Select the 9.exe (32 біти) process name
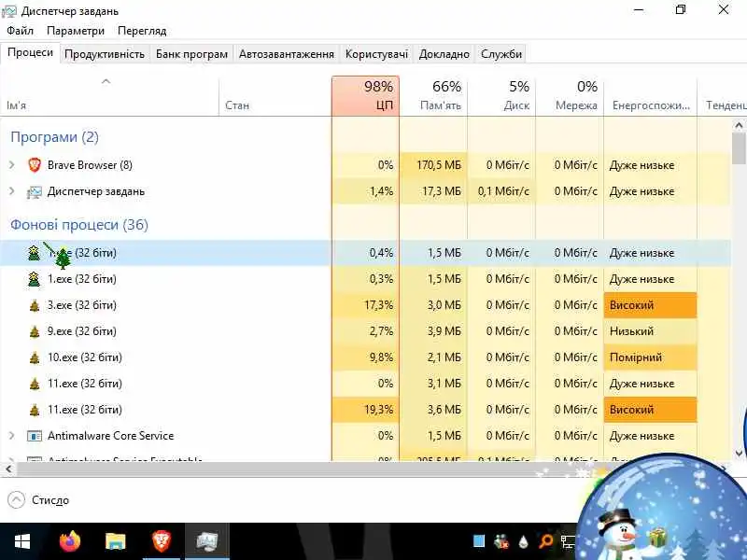 81,331
